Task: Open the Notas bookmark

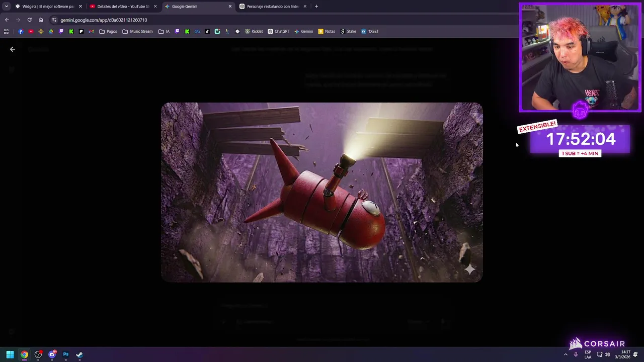Action: tap(327, 31)
